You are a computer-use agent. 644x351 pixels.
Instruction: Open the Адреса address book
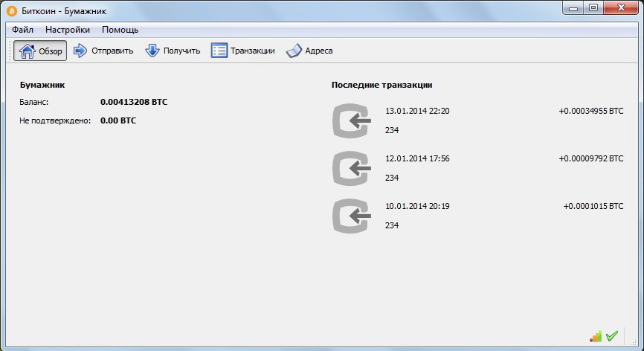click(309, 51)
